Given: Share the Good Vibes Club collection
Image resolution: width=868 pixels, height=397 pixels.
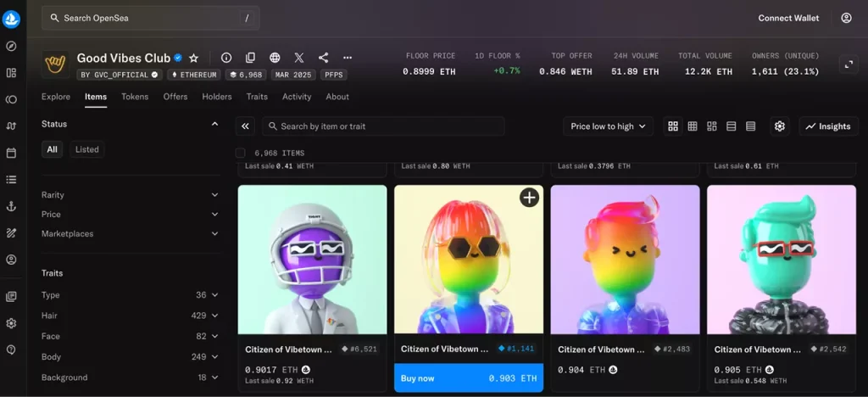Looking at the screenshot, I should pyautogui.click(x=323, y=58).
